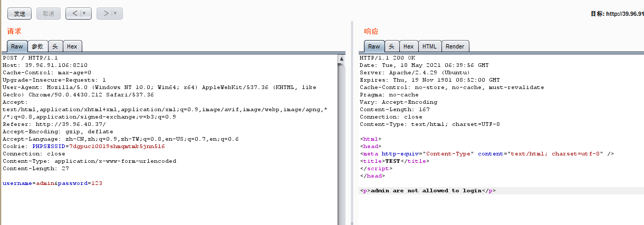This screenshot has width=644, height=225.
Task: Click the request 'Cache-Control: max-age=0' line
Action: tap(47, 73)
